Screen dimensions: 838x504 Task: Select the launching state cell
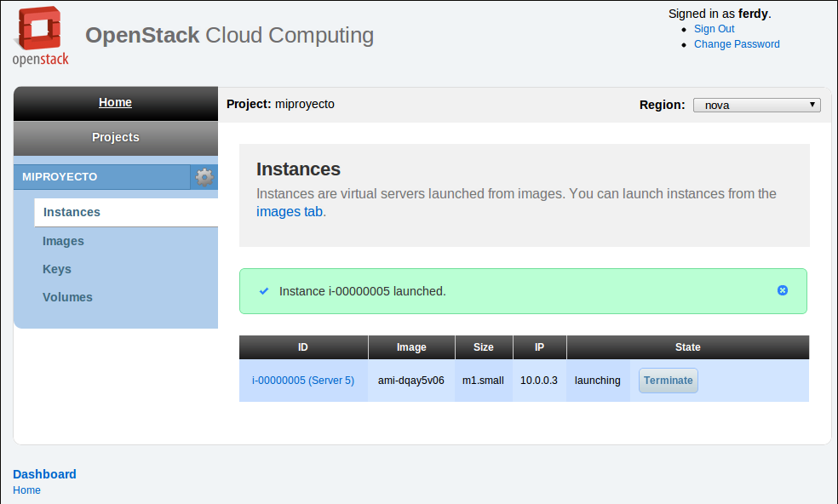598,381
